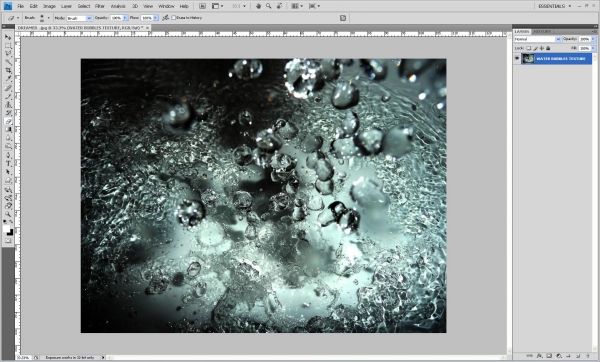Select the Eyedropper tool
The height and width of the screenshot is (362, 600).
pyautogui.click(x=8, y=79)
